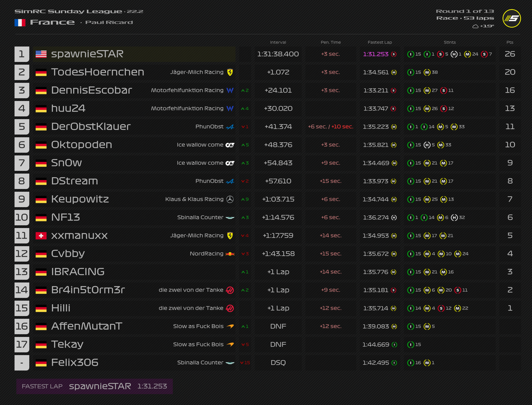Click the Red Bull logo next to NordRacing
The width and height of the screenshot is (532, 405).
coord(230,254)
